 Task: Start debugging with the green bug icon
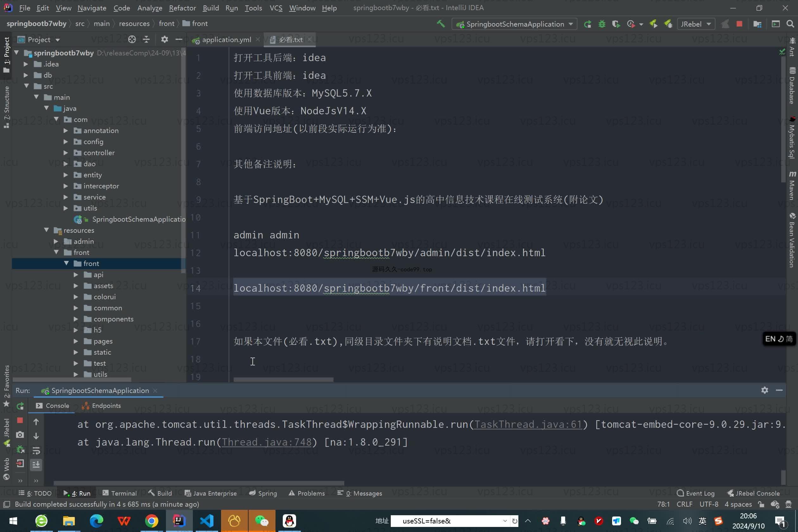(x=602, y=24)
